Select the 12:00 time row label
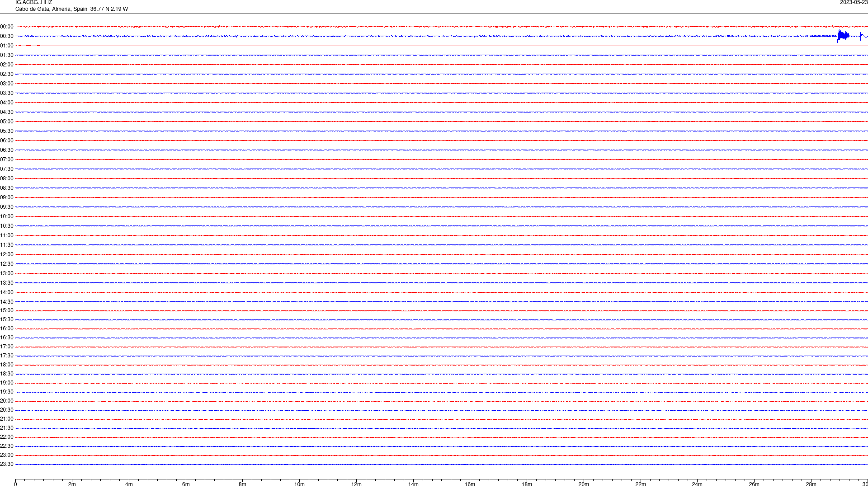This screenshot has height=488, width=868. [x=7, y=254]
